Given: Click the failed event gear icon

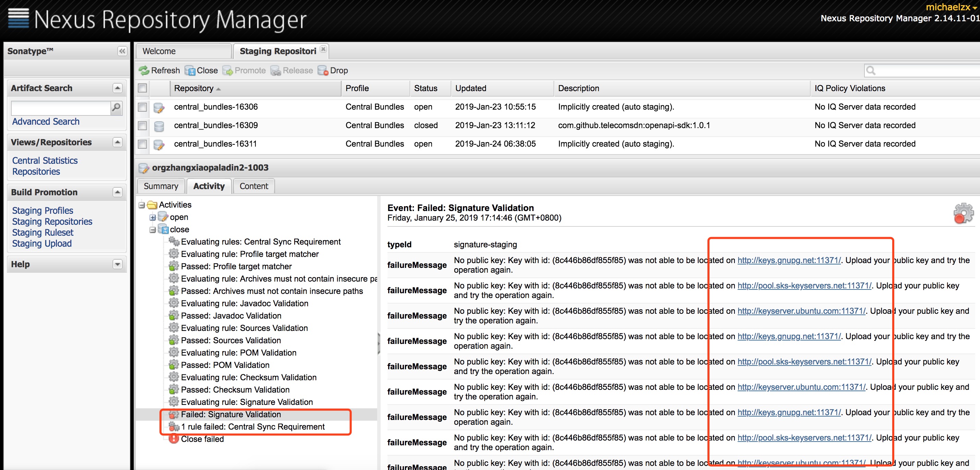Looking at the screenshot, I should coord(963,213).
